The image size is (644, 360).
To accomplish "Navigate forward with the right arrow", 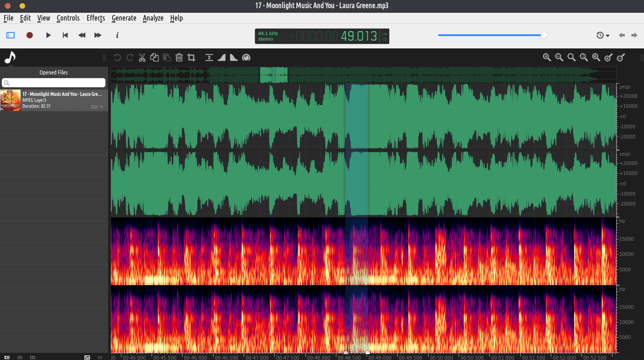I will (x=634, y=35).
